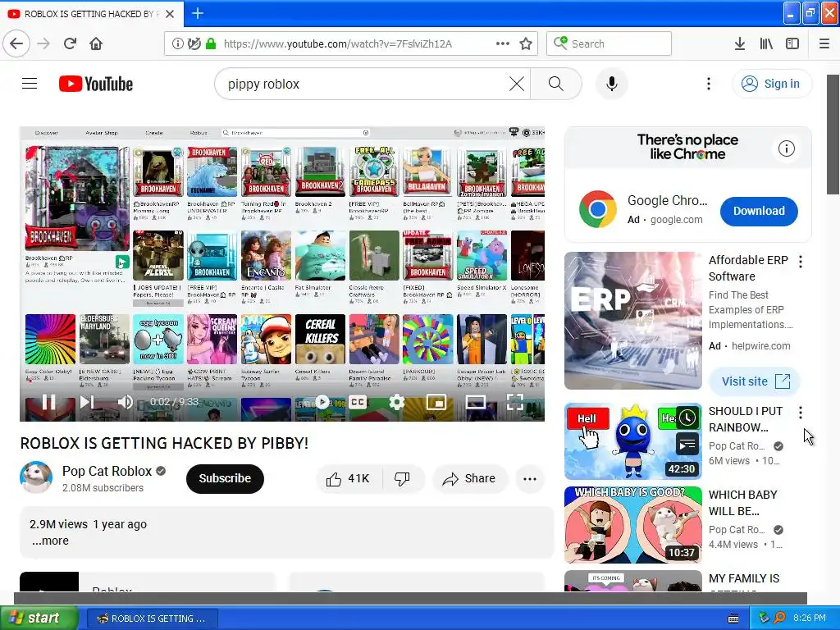Go back to previous page

16,43
